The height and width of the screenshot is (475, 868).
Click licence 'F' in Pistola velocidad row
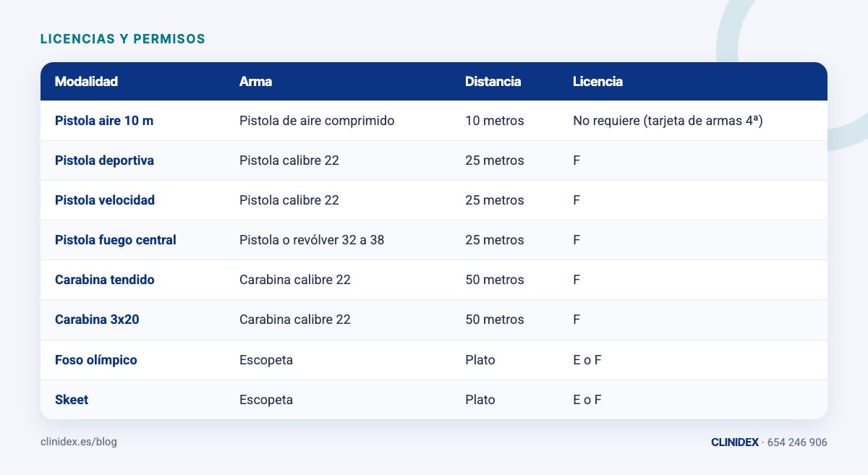[x=576, y=200]
